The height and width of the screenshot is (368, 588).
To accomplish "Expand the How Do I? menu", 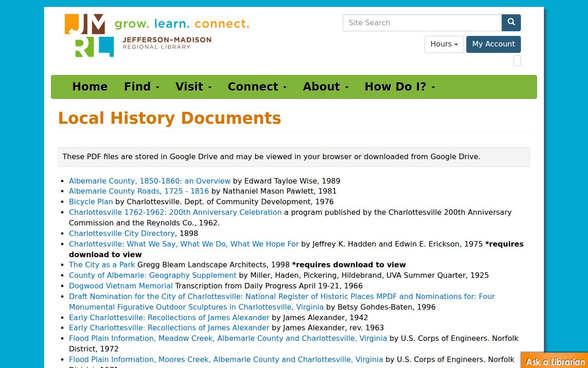I will coord(400,87).
